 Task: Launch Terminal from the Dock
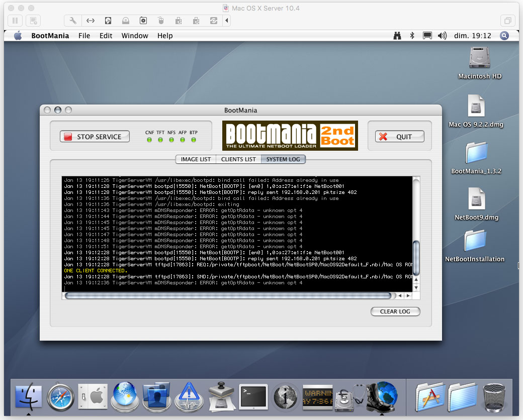(253, 397)
